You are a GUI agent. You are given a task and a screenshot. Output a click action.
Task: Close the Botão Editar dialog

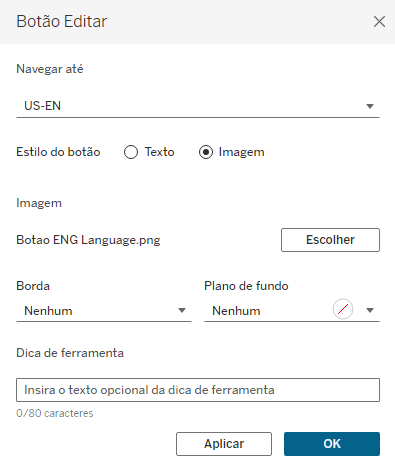point(379,22)
